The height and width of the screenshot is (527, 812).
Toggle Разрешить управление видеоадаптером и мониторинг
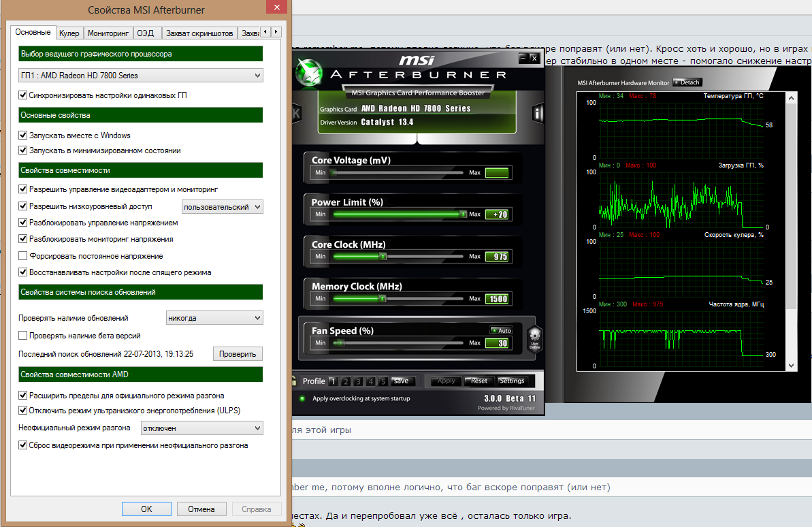click(x=22, y=189)
